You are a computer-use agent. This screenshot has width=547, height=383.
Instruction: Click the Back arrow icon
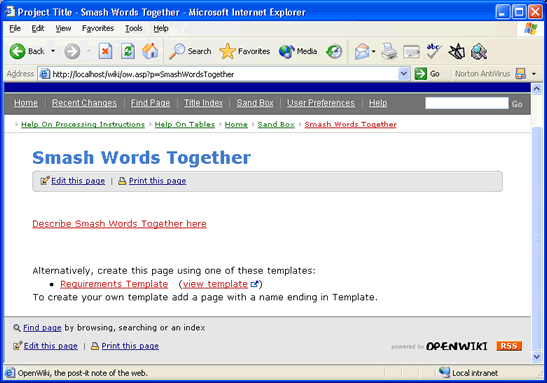click(17, 51)
